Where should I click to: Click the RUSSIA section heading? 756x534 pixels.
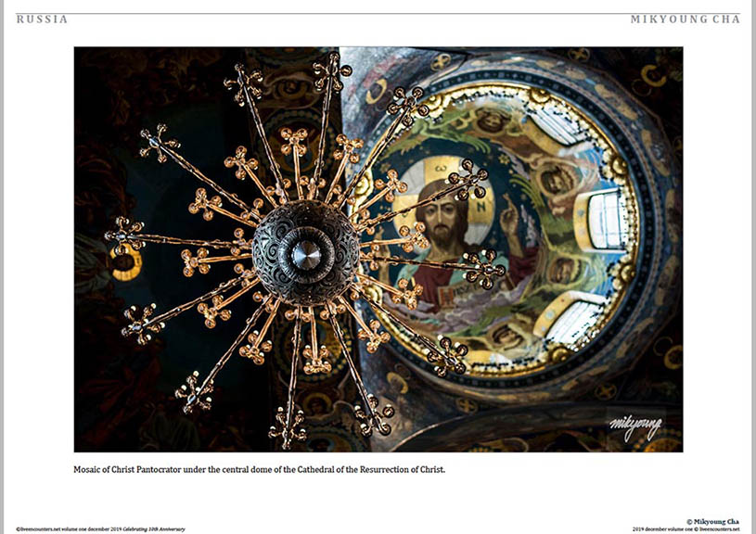point(43,19)
